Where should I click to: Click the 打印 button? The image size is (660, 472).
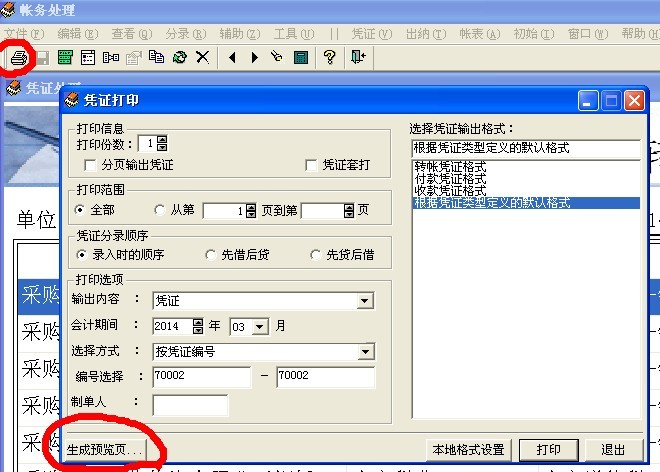[549, 450]
